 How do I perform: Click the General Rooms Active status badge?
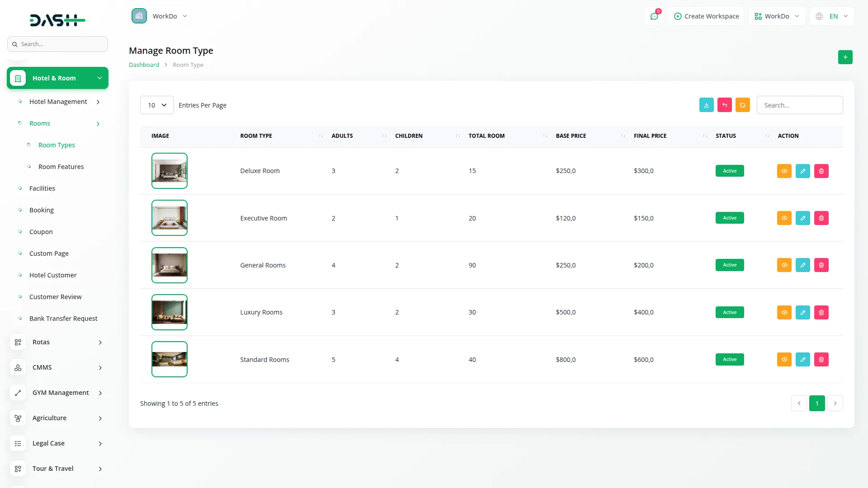[x=729, y=265]
